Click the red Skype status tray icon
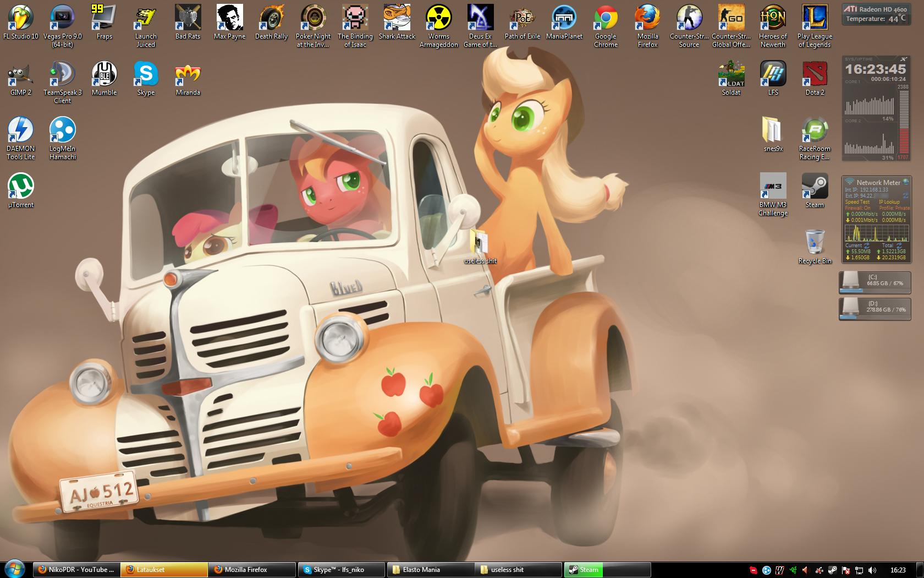This screenshot has width=924, height=578. 754,570
